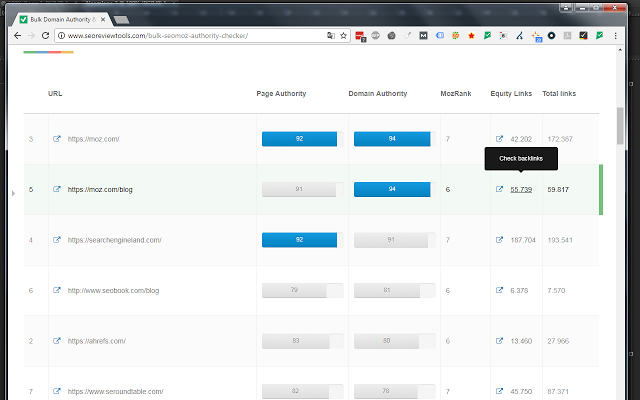
Task: Open the black circle extension icon
Action: coord(551,36)
